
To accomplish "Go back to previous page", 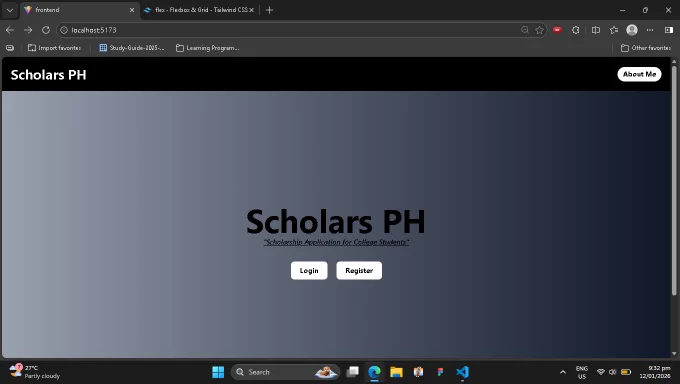I will 10,30.
